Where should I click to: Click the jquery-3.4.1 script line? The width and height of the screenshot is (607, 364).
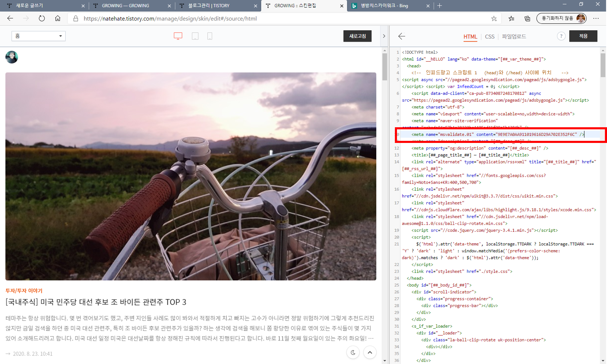tap(484, 230)
